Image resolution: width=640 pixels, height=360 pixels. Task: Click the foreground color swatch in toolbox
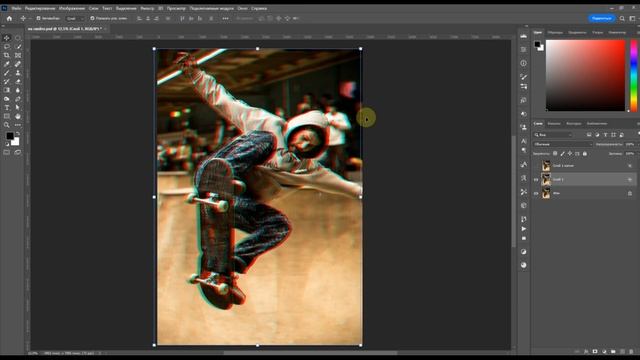(10, 136)
